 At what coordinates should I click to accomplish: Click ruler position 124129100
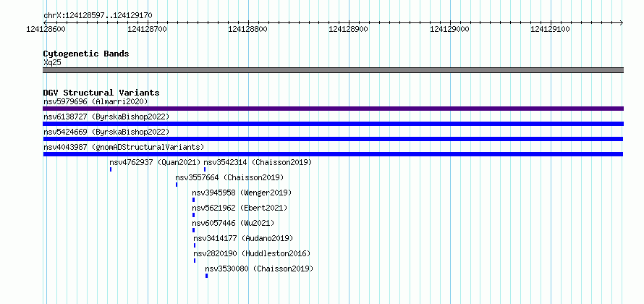(551, 29)
